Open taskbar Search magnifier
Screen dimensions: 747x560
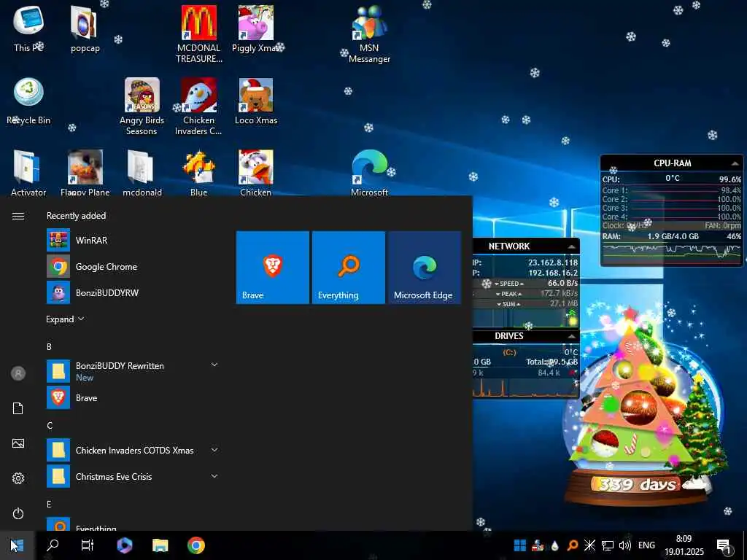(x=53, y=545)
